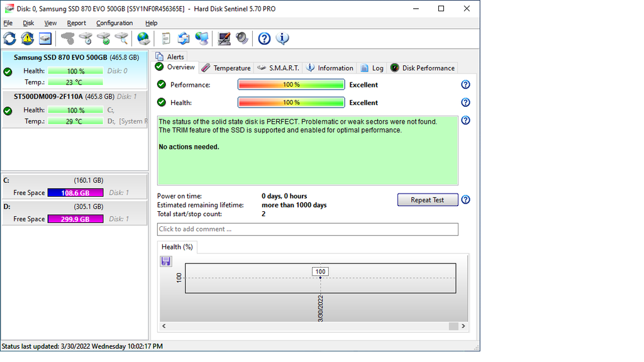Select the C: partition entry
The image size is (644, 362).
[74, 187]
